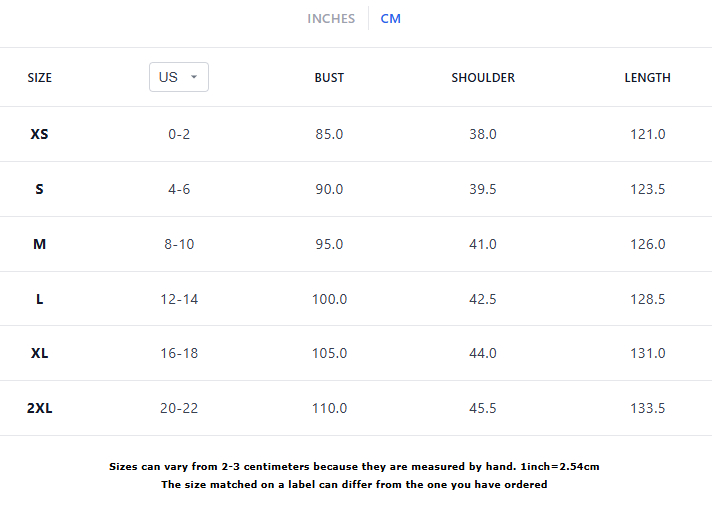Click the 20-22 US size cell
This screenshot has width=712, height=507.
[x=179, y=408]
